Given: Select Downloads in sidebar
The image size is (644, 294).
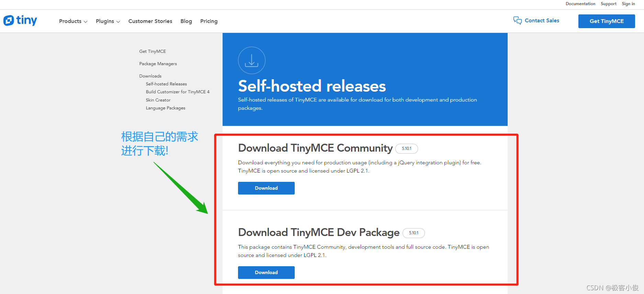Looking at the screenshot, I should tap(150, 76).
